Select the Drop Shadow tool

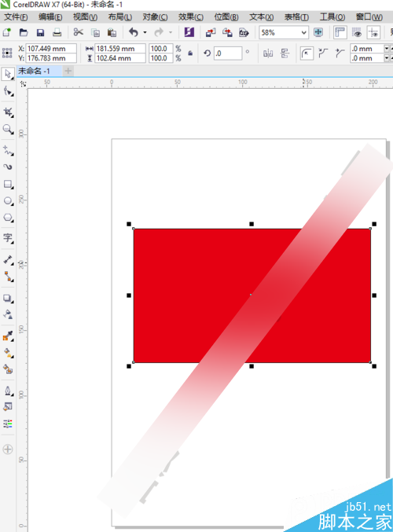tap(8, 299)
